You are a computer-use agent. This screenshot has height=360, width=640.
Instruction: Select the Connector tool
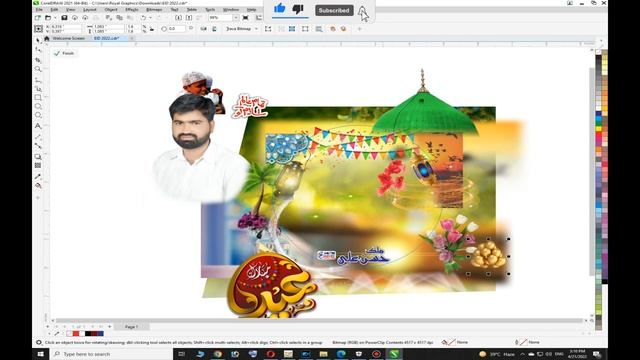click(38, 146)
